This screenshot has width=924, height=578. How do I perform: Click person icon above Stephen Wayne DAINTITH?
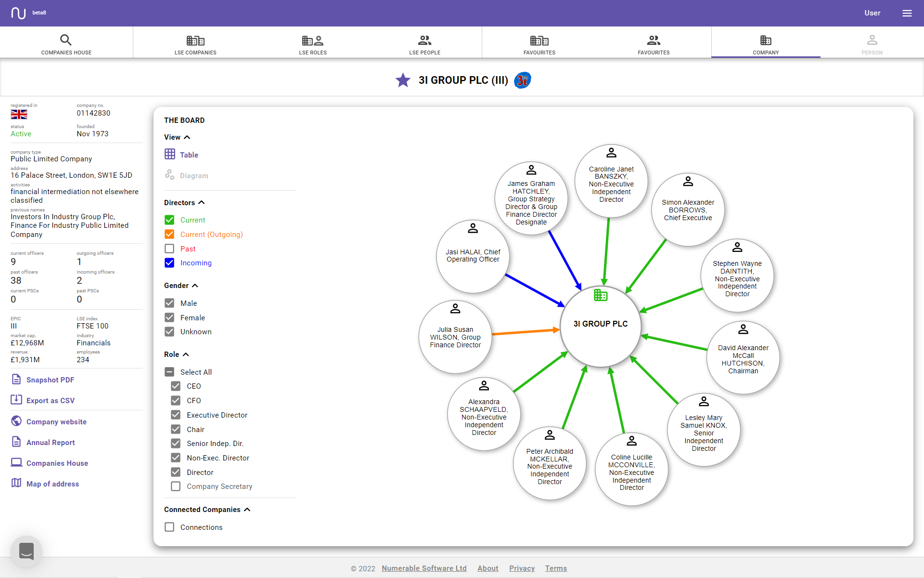click(x=737, y=248)
